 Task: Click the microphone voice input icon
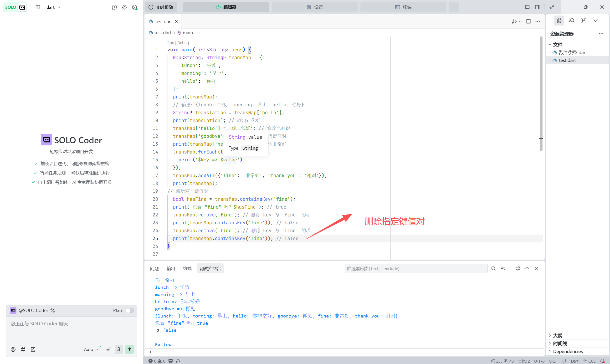point(119,349)
